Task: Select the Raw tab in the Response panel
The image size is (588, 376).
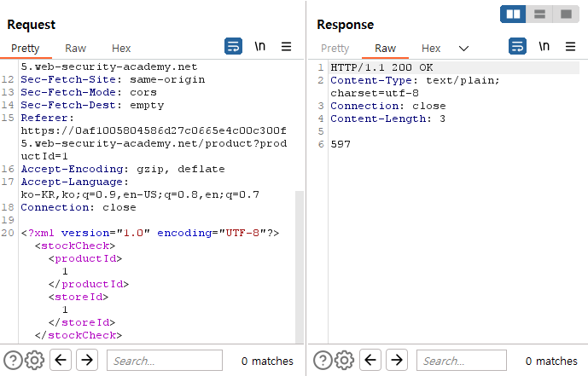Action: point(385,49)
